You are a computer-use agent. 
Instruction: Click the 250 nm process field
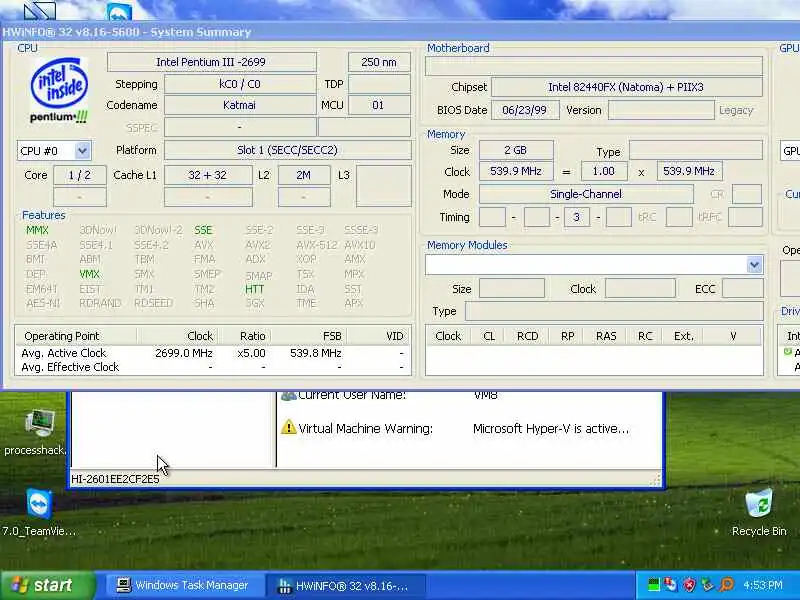pyautogui.click(x=379, y=62)
